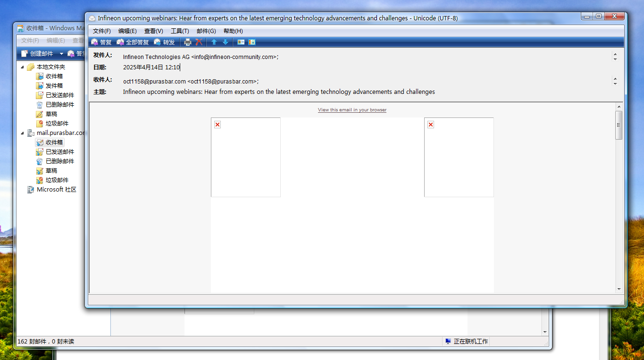Open 编辑(E) menu in main Windows Mail window
The height and width of the screenshot is (360, 644).
[x=56, y=41]
